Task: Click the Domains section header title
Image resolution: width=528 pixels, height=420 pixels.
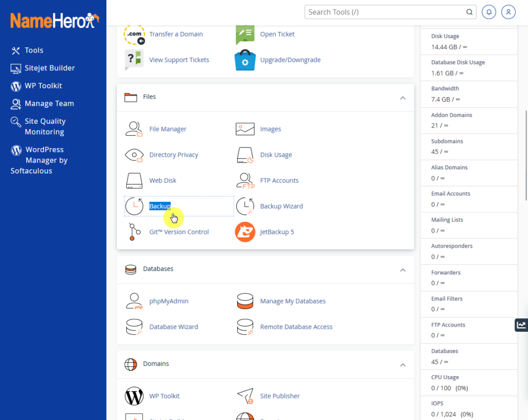Action: [x=156, y=364]
